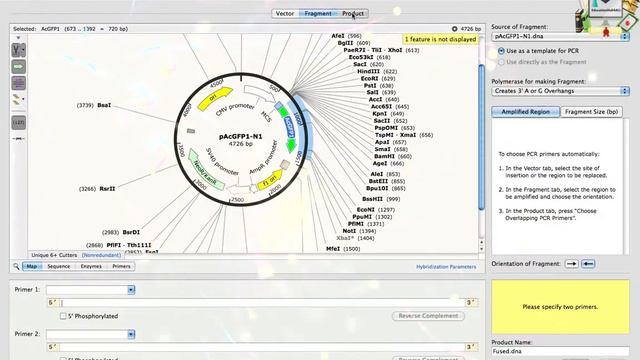Click the map scrollbar down arrow
Image resolution: width=640 pixels, height=360 pixels.
(481, 248)
